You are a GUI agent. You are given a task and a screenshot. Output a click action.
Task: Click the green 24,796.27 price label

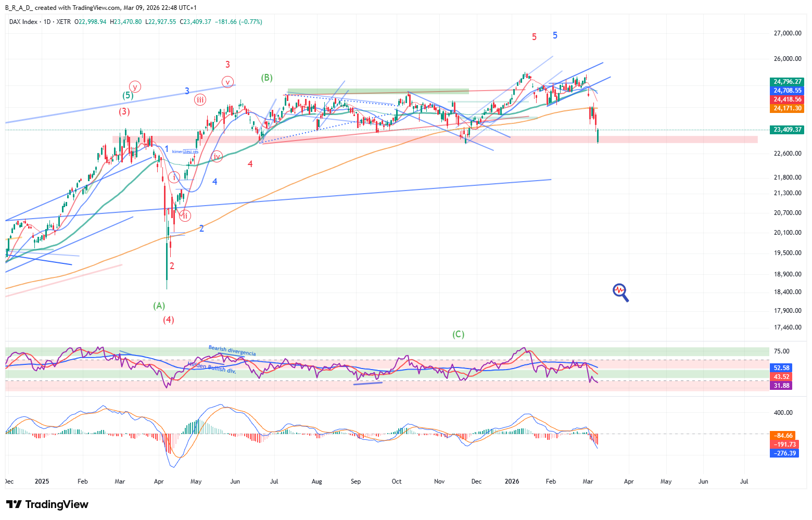787,82
